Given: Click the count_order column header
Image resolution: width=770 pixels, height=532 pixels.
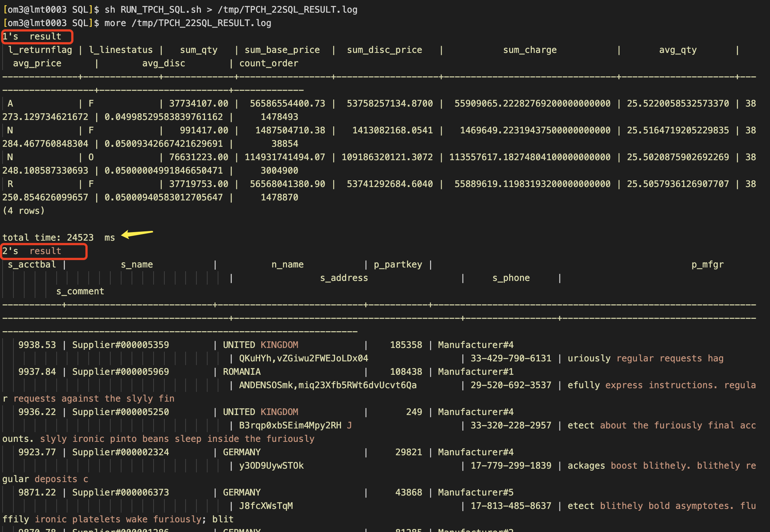Looking at the screenshot, I should tap(268, 63).
